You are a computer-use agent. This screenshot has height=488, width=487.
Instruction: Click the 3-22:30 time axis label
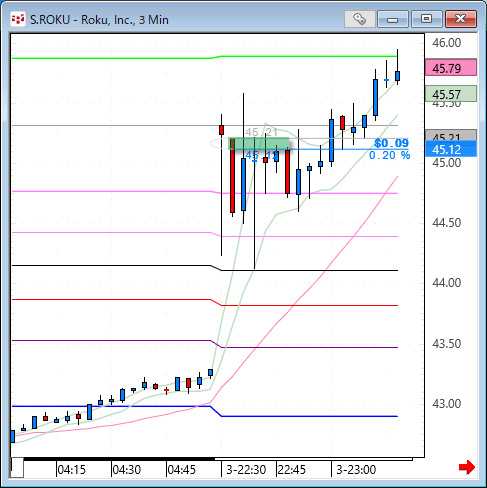(x=246, y=470)
